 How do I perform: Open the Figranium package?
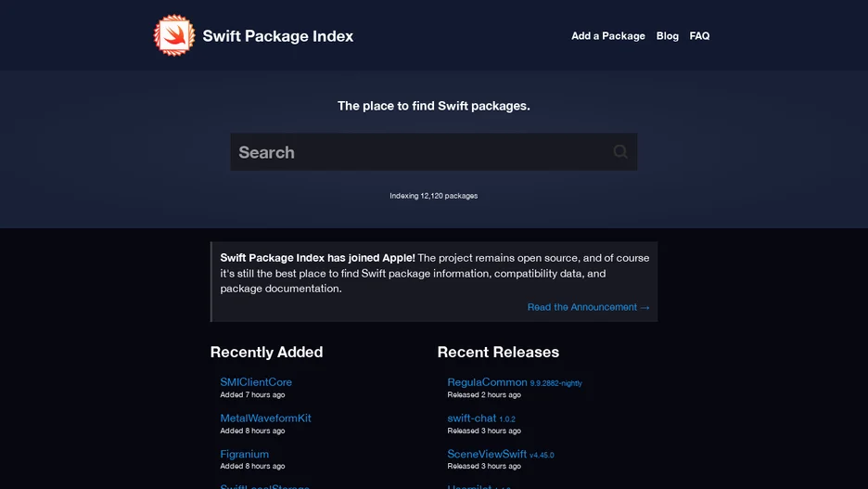click(x=245, y=454)
